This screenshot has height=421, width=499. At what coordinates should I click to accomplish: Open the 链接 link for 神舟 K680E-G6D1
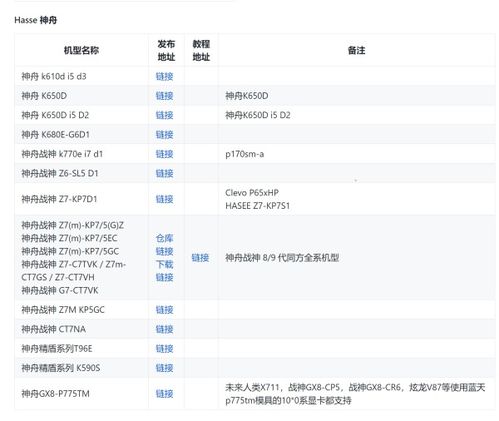[164, 134]
